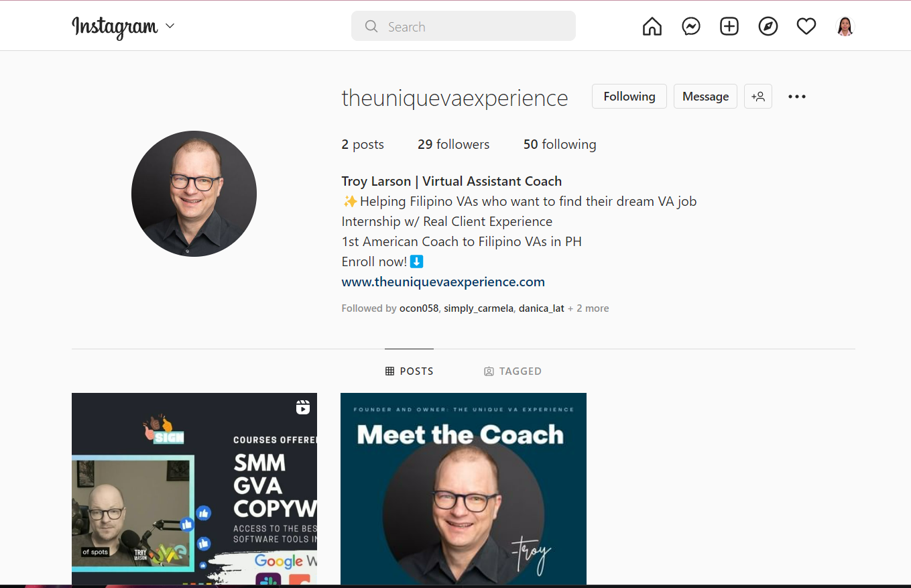Open www.theuniquevaexperience.com link

pos(443,282)
